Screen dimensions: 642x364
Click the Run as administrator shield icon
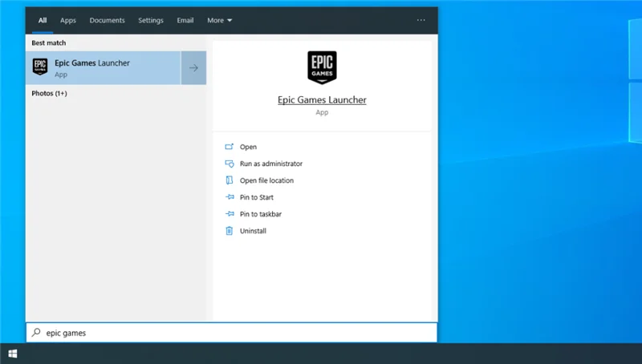(x=230, y=164)
